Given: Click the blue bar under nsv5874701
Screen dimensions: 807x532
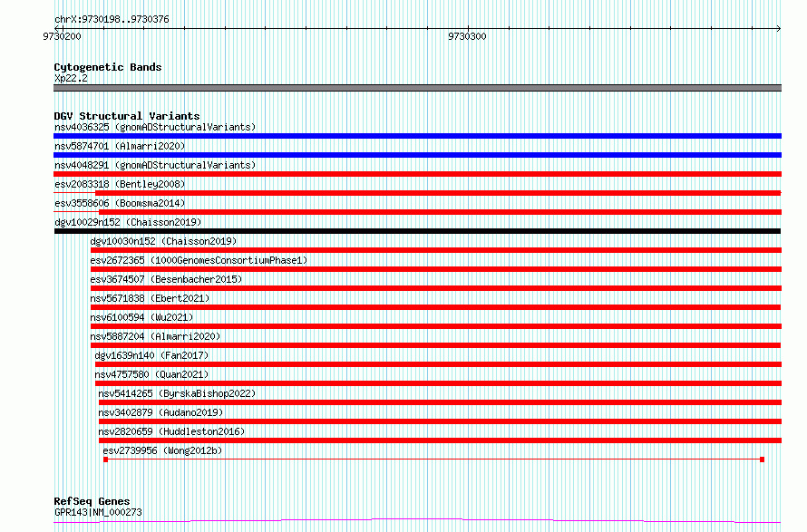Looking at the screenshot, I should pos(417,155).
